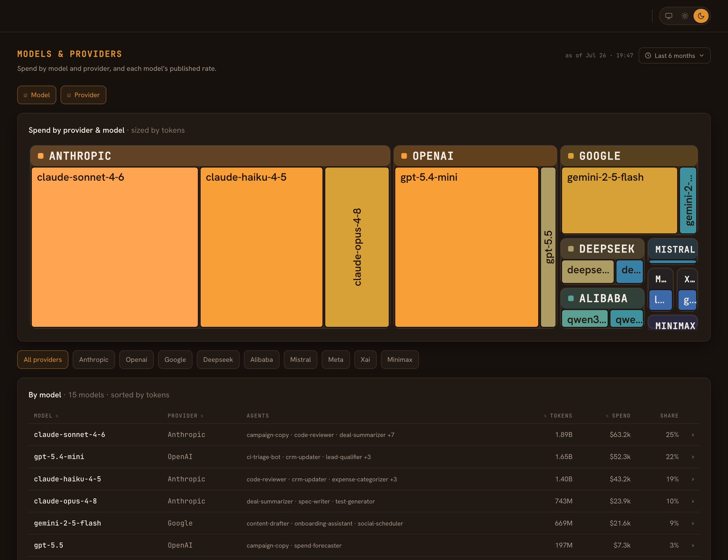Toggle the Model grouping checkbox
This screenshot has width=728, height=560.
pos(37,95)
